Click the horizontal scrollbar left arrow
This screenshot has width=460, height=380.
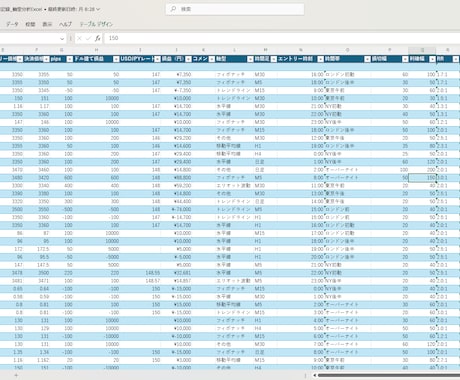314,375
